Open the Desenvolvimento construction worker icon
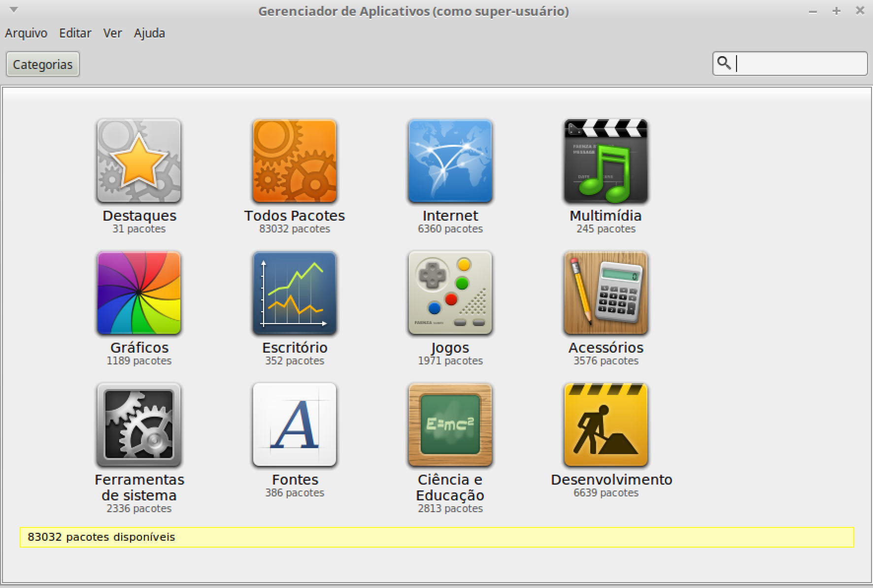Image resolution: width=873 pixels, height=588 pixels. pos(605,425)
